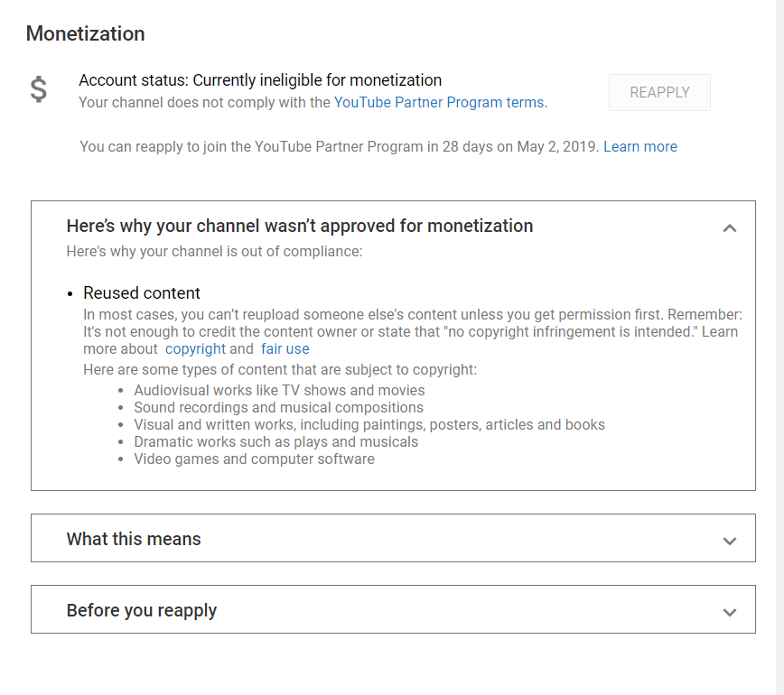Click the Before you reapply heading
Viewport: 784px width, 695px height.
pyautogui.click(x=142, y=610)
